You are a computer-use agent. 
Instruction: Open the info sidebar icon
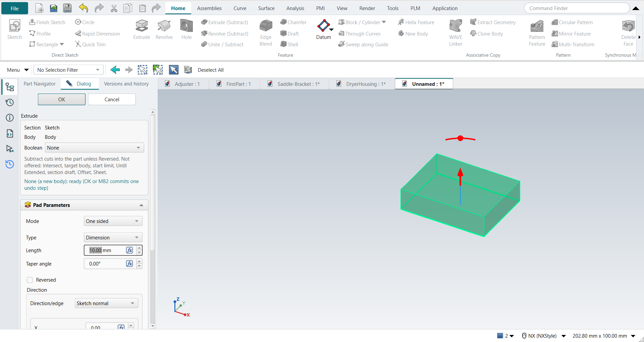[10, 118]
